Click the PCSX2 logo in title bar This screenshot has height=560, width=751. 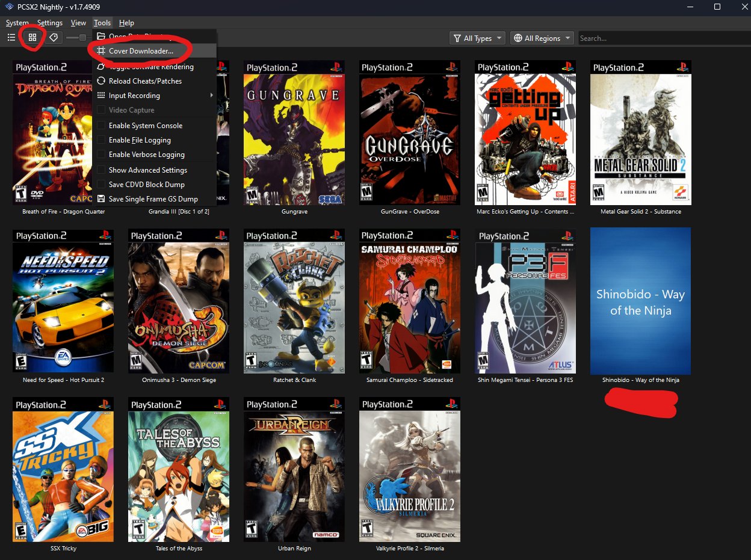(x=8, y=7)
